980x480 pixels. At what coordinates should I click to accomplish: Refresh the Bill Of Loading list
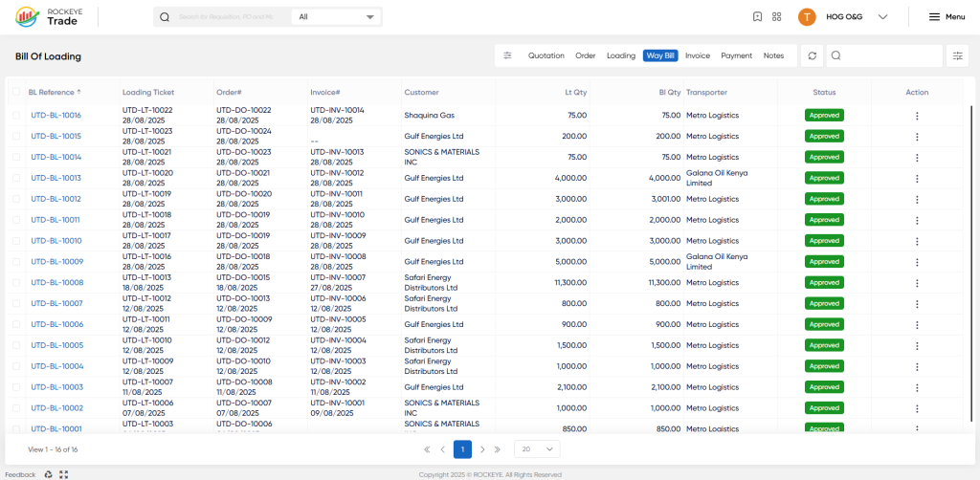pos(812,55)
